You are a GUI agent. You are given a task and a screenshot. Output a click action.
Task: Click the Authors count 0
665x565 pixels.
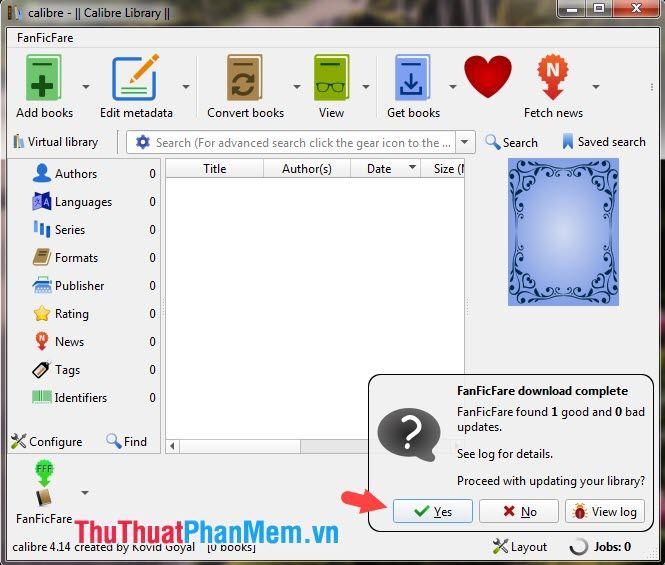click(x=152, y=173)
